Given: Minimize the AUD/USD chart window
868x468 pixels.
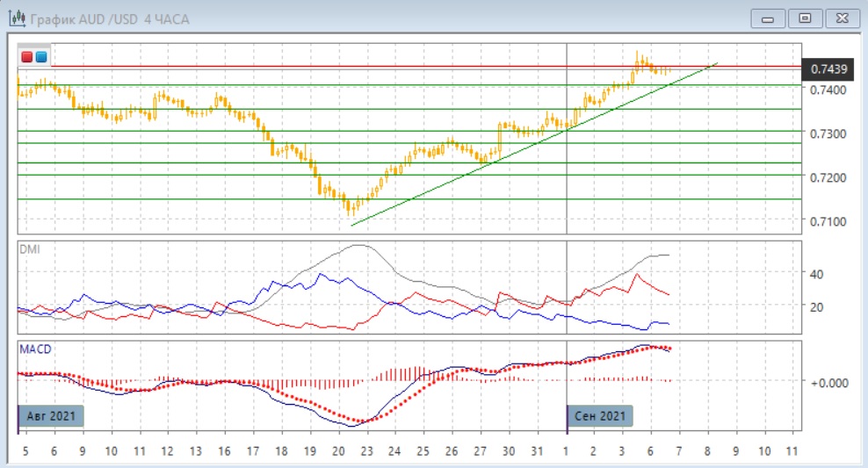Looking at the screenshot, I should click(x=768, y=18).
